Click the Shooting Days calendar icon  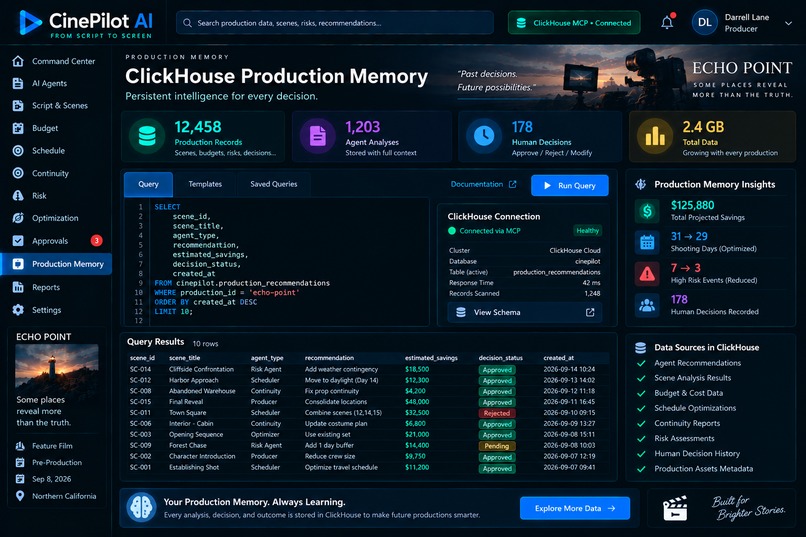pyautogui.click(x=647, y=242)
